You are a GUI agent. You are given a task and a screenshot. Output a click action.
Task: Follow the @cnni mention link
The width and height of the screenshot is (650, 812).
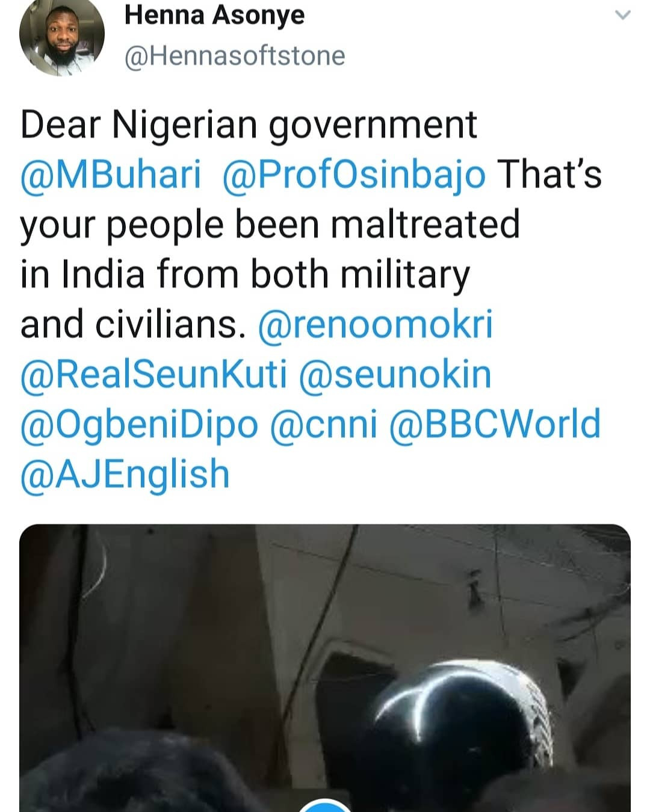click(x=324, y=424)
